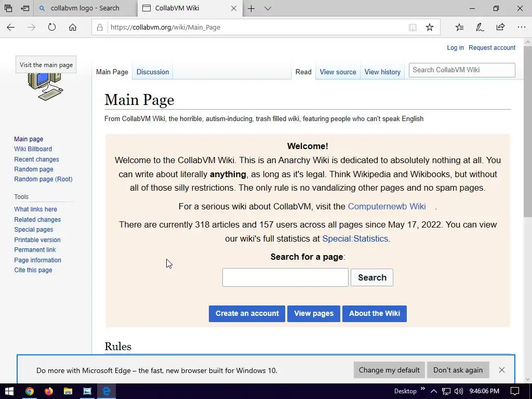Add page to favorites star
Viewport: 532px width, 399px height.
tap(430, 27)
